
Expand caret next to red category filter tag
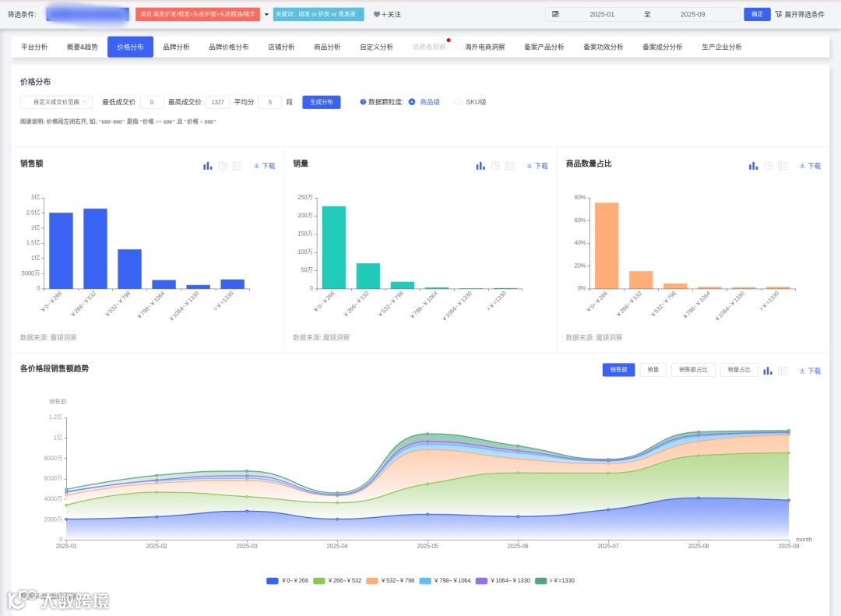266,15
